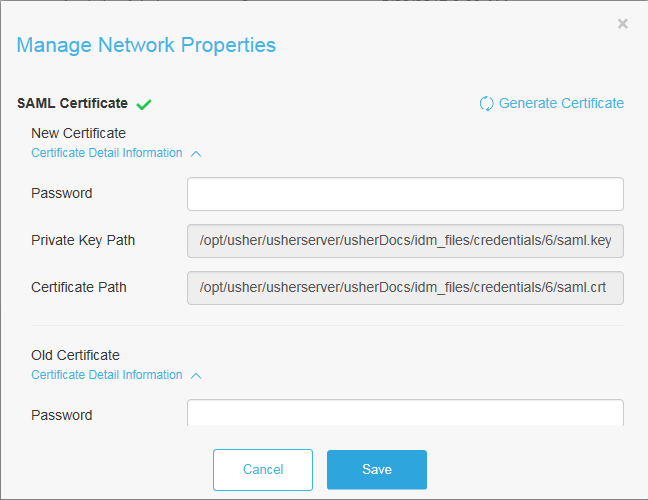This screenshot has width=648, height=500.
Task: Click the SAML Certificate section heading
Action: 72,103
